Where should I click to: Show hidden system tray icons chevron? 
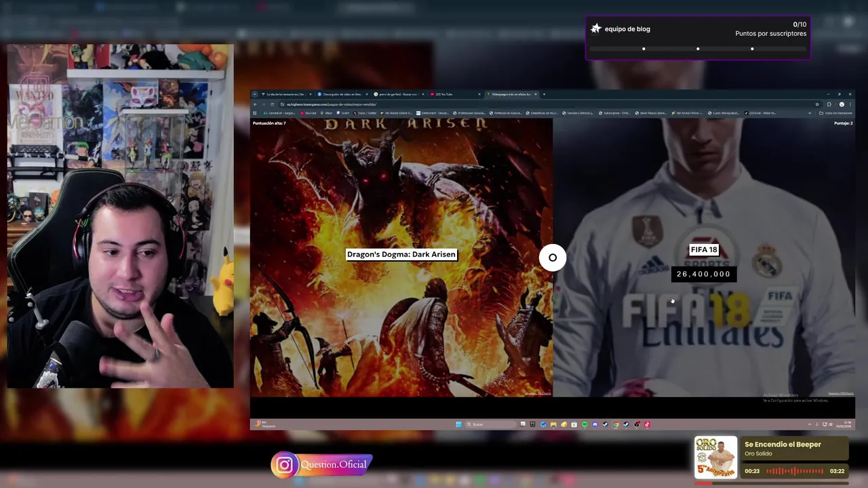810,424
